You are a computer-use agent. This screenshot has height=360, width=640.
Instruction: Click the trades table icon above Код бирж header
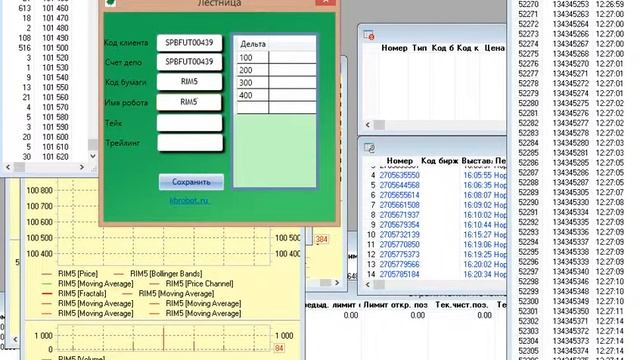tap(369, 148)
